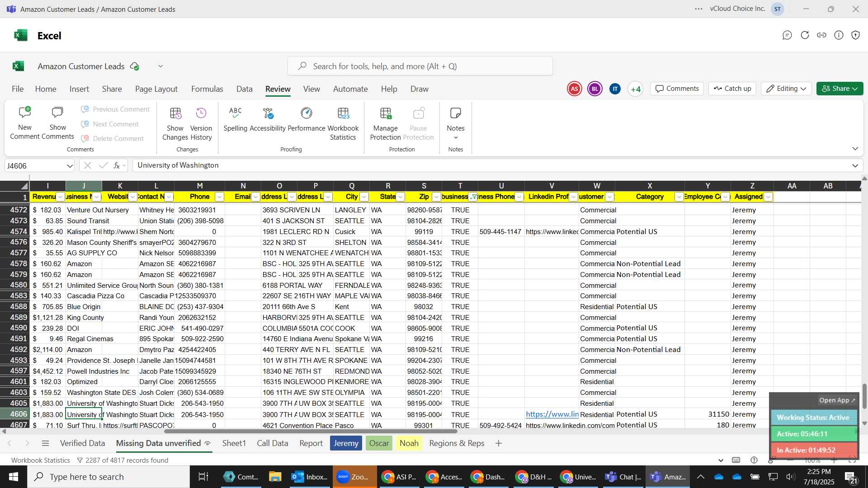Click the search for tools box

420,66
